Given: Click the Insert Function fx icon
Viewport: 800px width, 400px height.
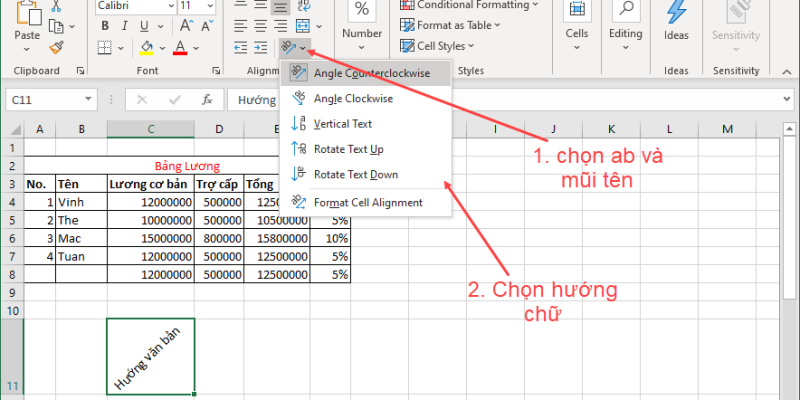Looking at the screenshot, I should click(207, 100).
